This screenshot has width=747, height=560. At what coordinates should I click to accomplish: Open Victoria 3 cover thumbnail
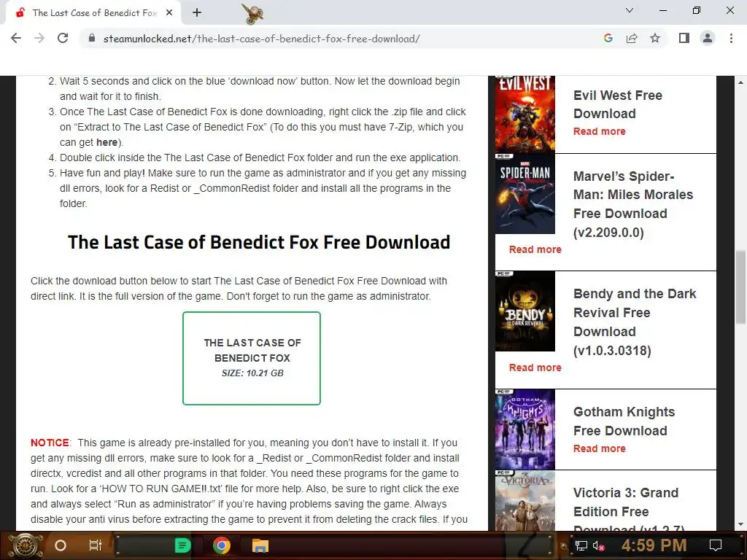pos(525,500)
